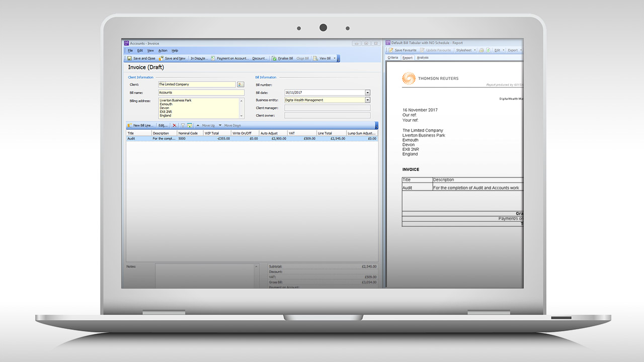The height and width of the screenshot is (362, 644).
Task: Click the £2,900.00 Auto Adjust cell
Action: 273,138
